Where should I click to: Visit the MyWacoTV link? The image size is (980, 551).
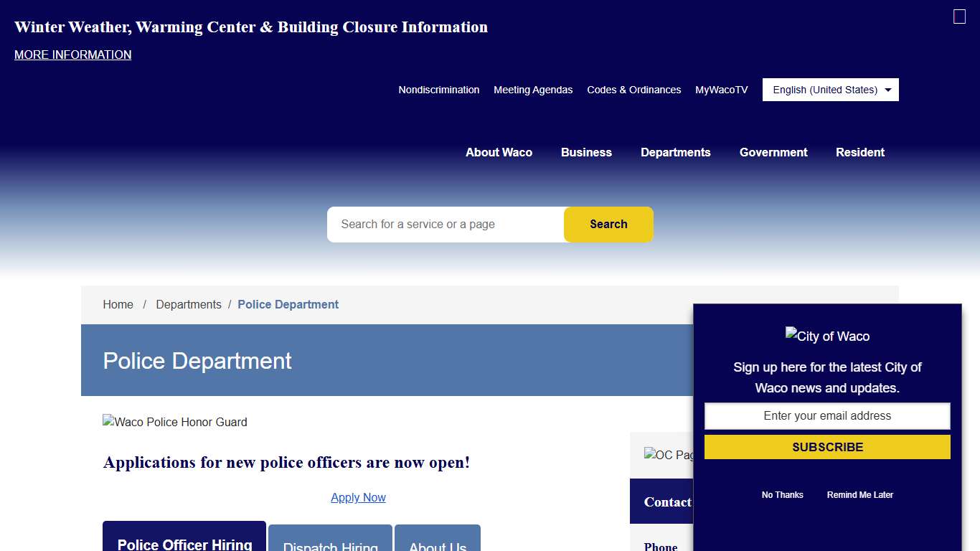click(721, 90)
